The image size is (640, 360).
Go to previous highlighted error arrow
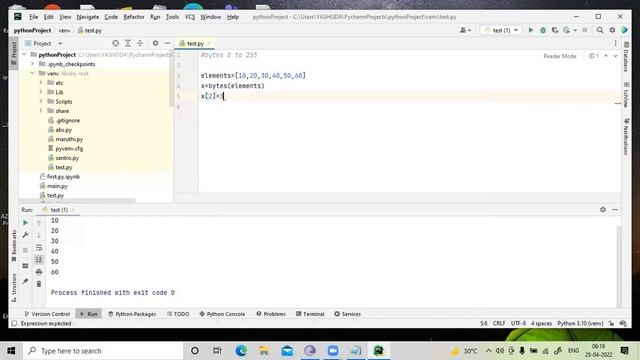coord(606,56)
